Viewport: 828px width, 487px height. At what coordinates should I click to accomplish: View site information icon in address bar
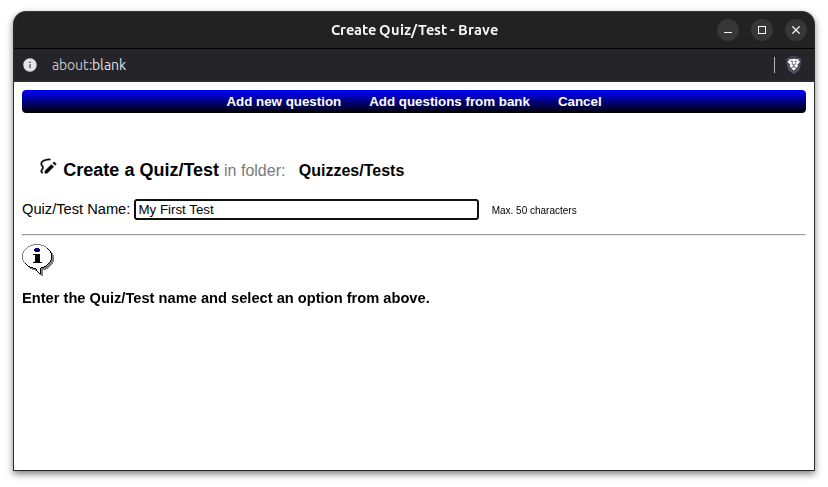[x=30, y=65]
